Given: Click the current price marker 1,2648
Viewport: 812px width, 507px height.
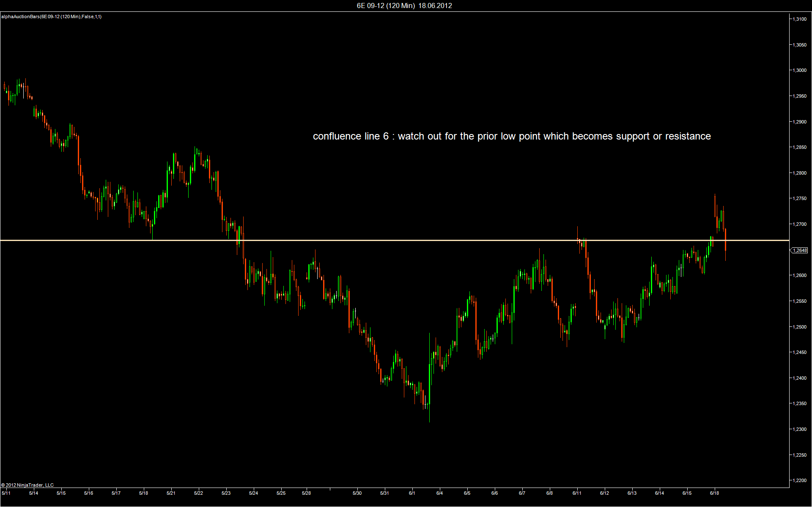Looking at the screenshot, I should (x=800, y=250).
